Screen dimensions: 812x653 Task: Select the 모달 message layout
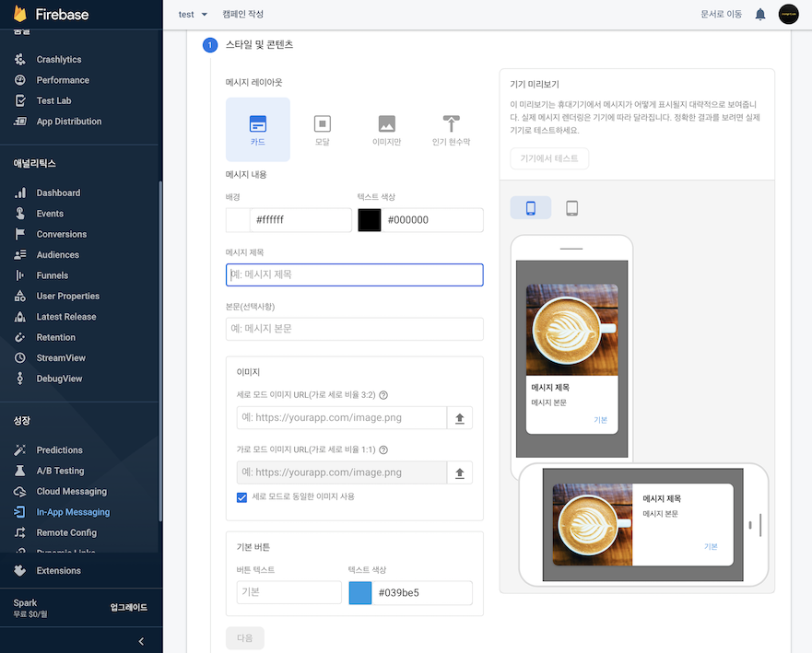coord(322,130)
